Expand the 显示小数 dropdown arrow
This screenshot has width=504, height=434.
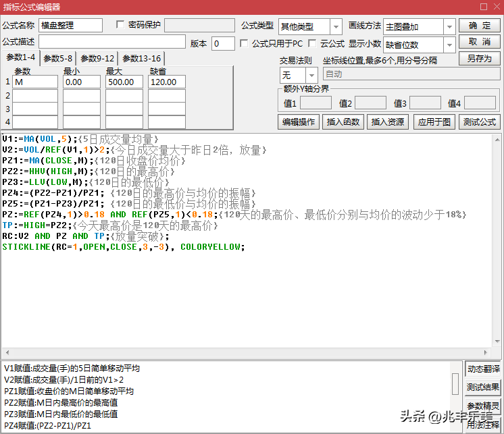(449, 45)
